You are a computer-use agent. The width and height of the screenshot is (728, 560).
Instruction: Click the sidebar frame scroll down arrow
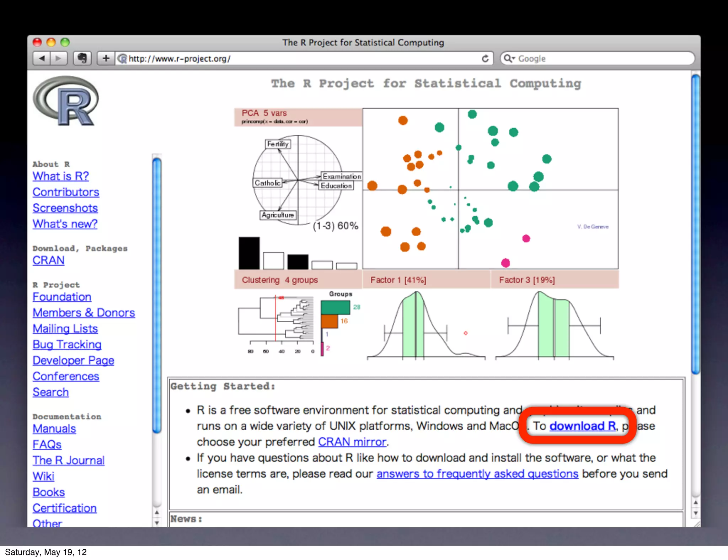coord(157,523)
